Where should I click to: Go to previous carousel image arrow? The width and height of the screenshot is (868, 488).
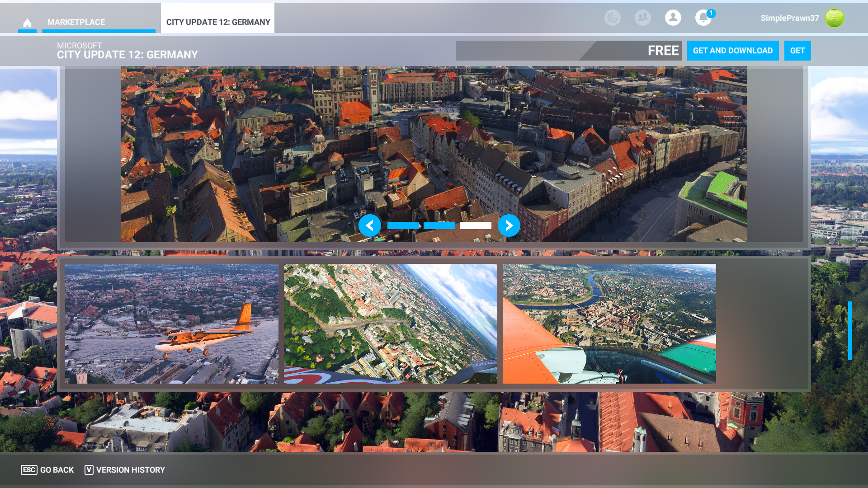pos(370,225)
